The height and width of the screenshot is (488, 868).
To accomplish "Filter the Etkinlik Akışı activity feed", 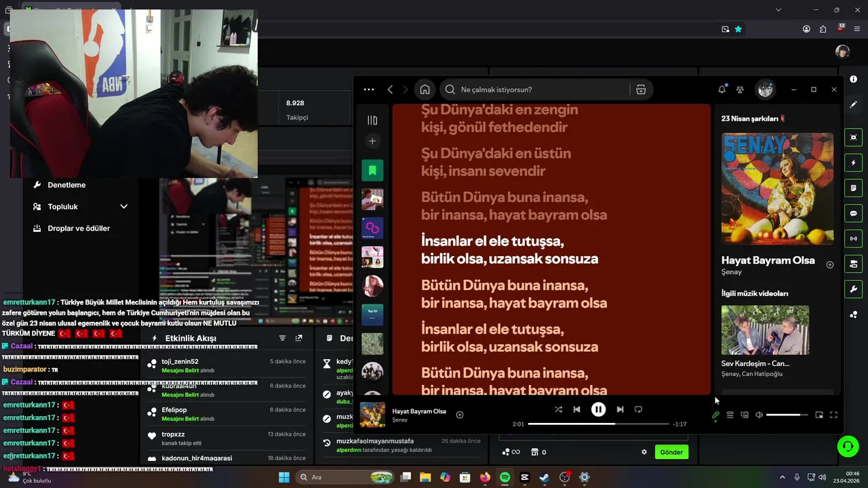I will [283, 338].
